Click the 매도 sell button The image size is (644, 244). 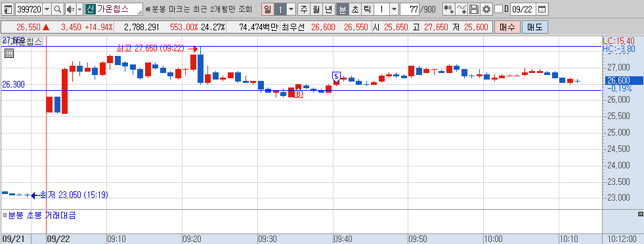pos(535,28)
